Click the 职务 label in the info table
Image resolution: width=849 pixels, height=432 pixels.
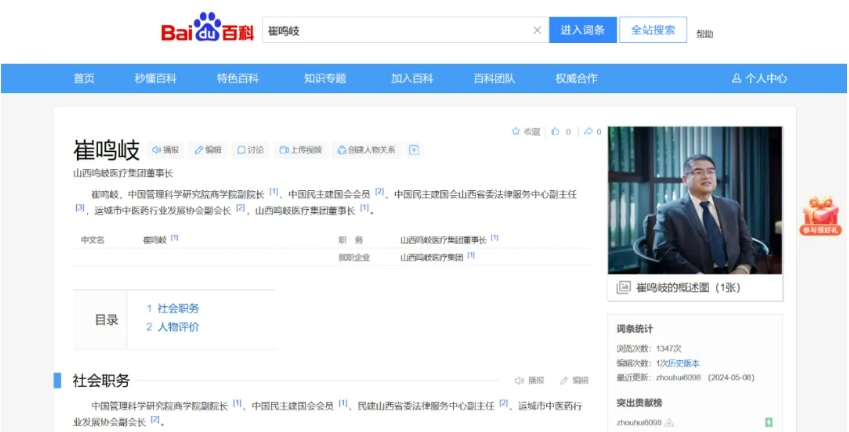351,240
